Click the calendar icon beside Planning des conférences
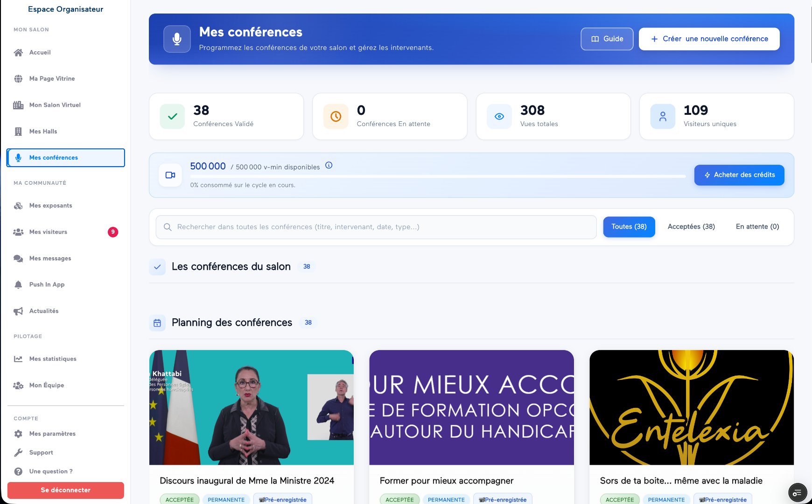 coord(157,322)
